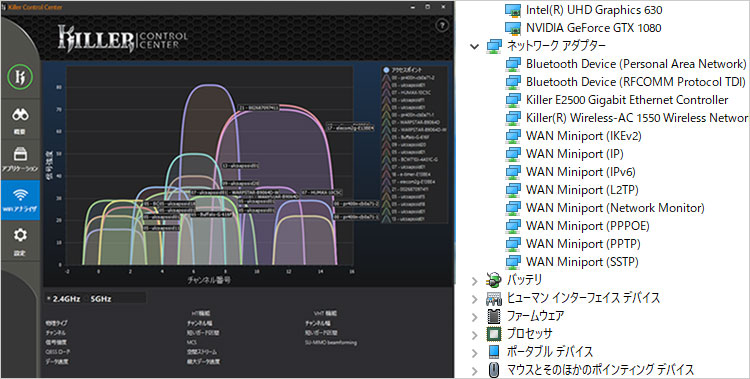Viewport: 750px width, 379px height.
Task: Click the 07 - HUMAX-10C5C label on chart
Action: pos(321,192)
